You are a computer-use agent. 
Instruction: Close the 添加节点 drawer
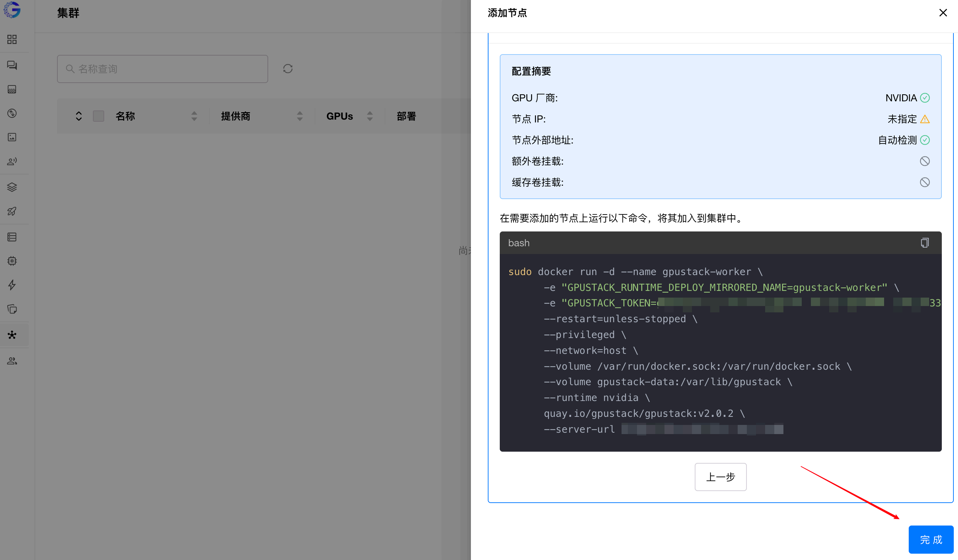coord(943,13)
